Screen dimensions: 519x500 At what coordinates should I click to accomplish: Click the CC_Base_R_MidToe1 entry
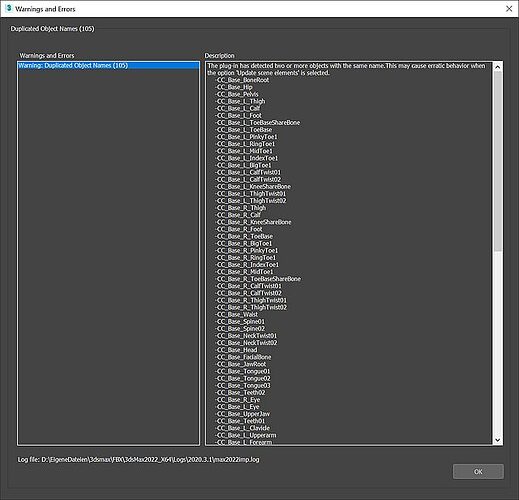(x=244, y=272)
